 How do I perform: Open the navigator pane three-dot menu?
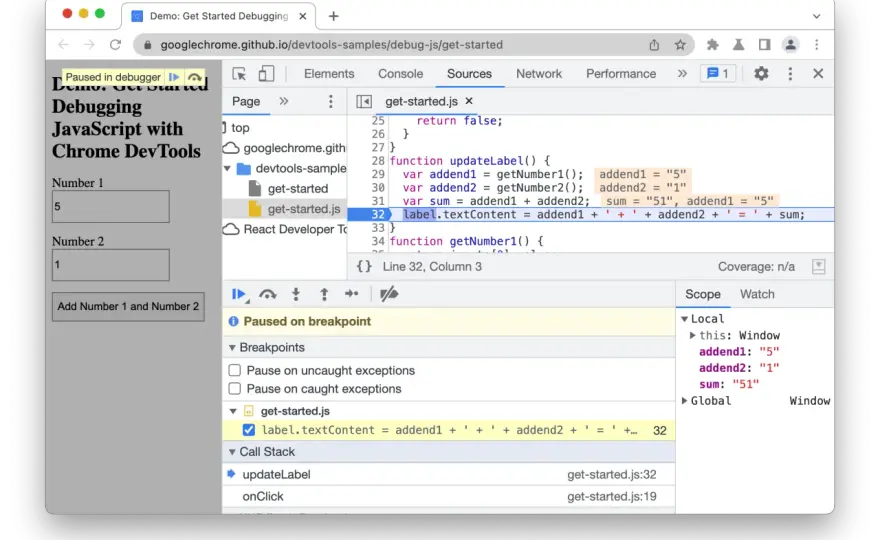pyautogui.click(x=331, y=102)
